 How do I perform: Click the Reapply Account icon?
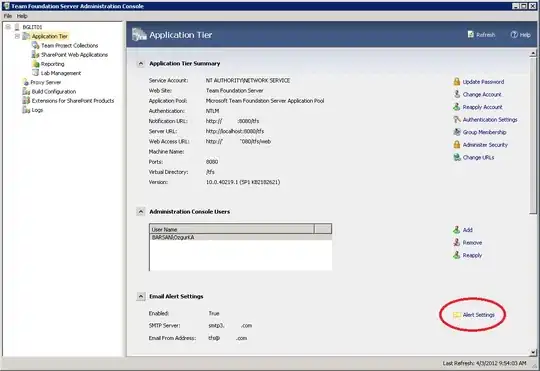pos(457,107)
